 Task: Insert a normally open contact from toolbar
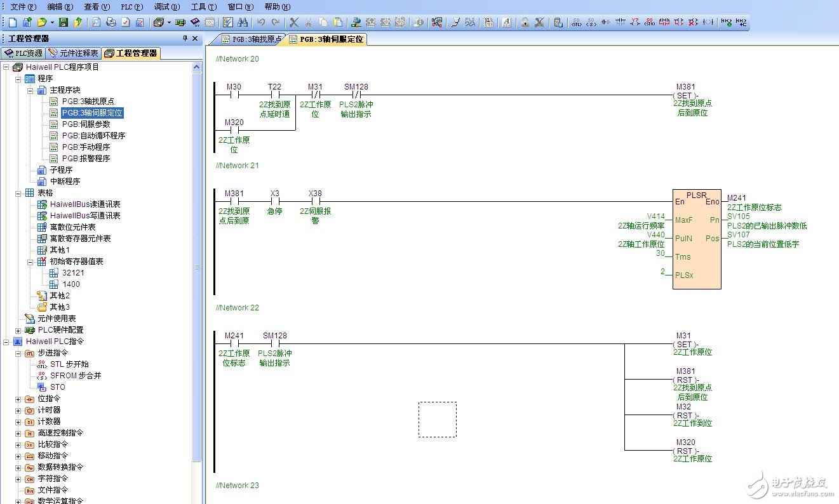(605, 22)
